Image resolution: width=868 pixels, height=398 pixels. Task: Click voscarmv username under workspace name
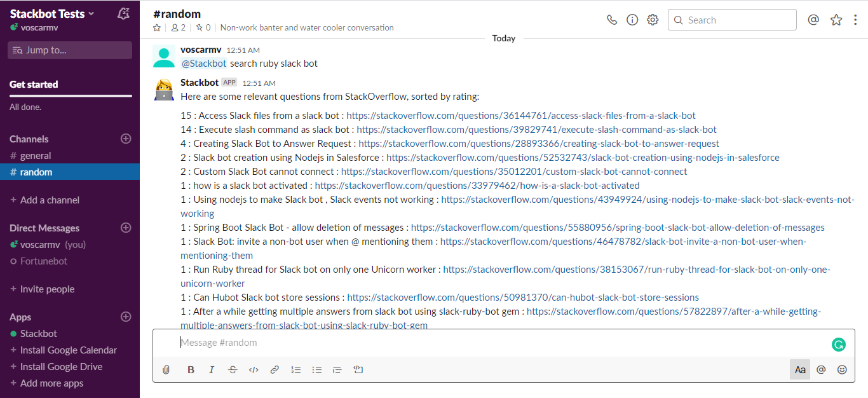(41, 27)
